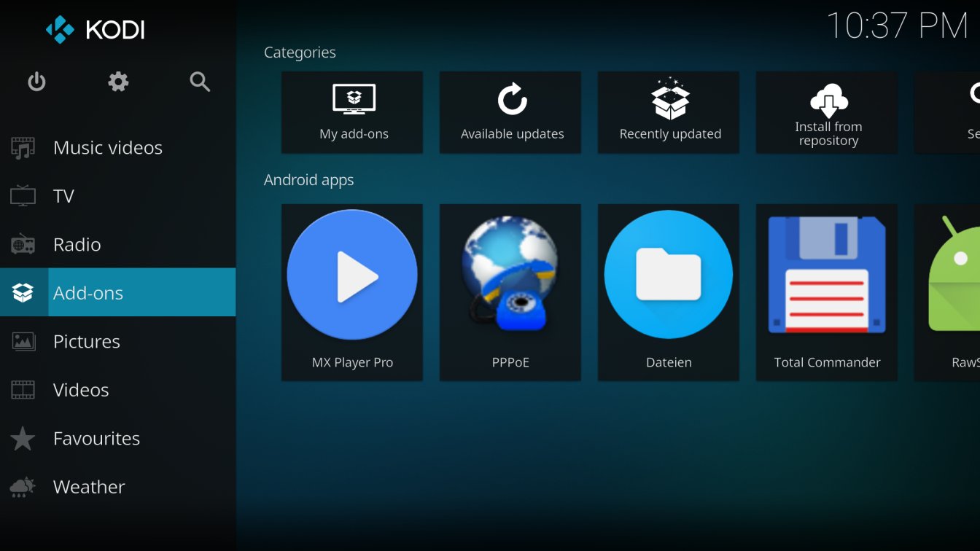The width and height of the screenshot is (980, 551).
Task: Select Radio in sidebar menu
Action: (117, 244)
